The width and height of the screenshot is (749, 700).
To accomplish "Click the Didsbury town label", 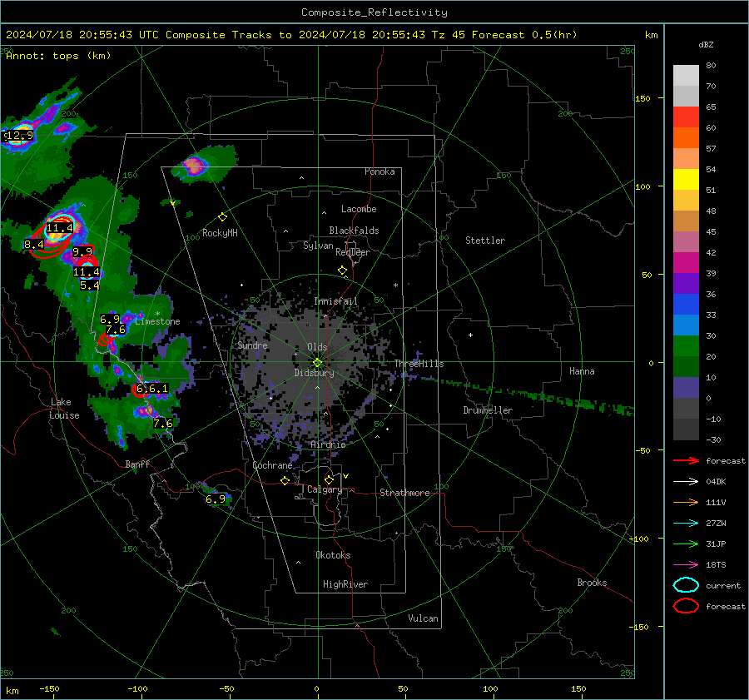I will click(315, 373).
